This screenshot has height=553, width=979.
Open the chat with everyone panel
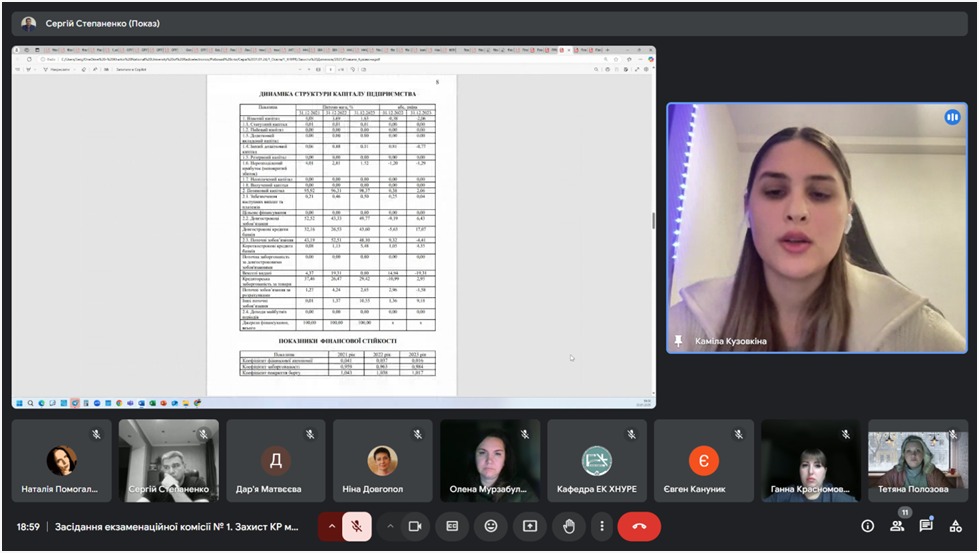tap(927, 526)
